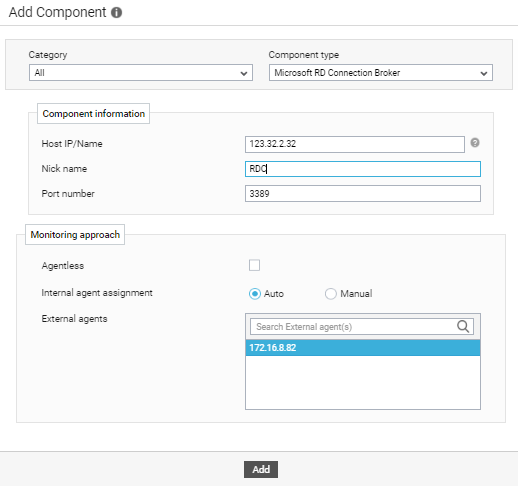
Task: Click the Search External agent(s) box
Action: point(362,327)
